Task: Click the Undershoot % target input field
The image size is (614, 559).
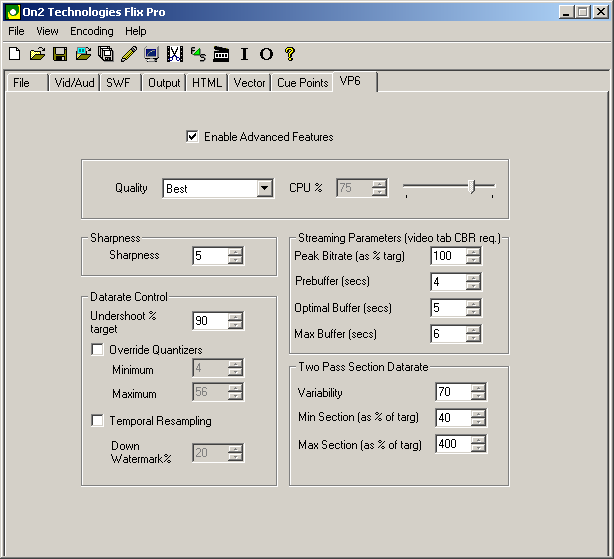Action: point(209,321)
